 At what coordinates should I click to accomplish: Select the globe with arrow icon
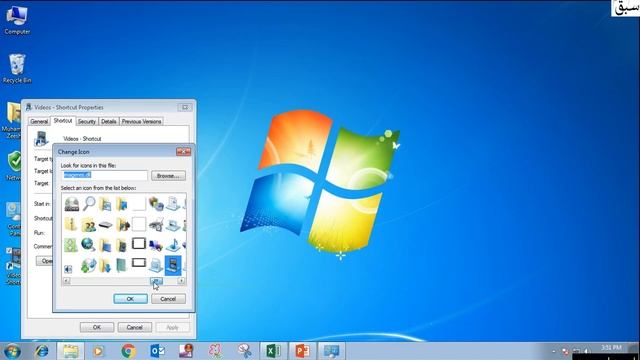[x=88, y=244]
